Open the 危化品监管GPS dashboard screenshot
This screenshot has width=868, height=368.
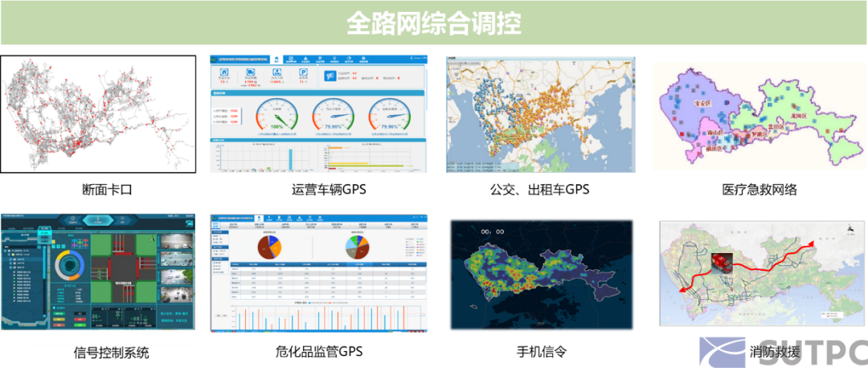point(319,272)
